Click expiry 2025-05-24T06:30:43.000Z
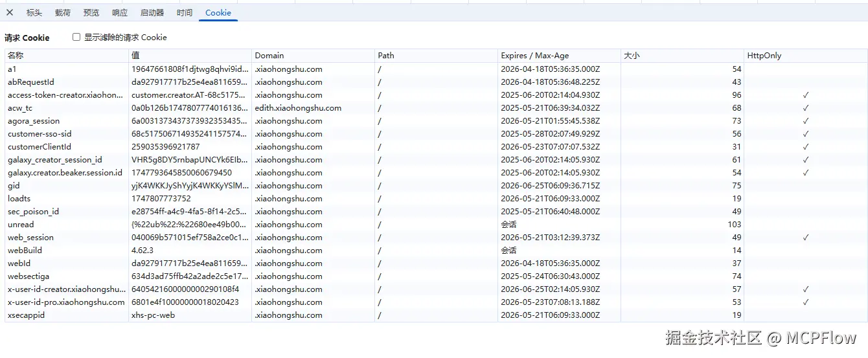This screenshot has height=358, width=868. click(551, 276)
